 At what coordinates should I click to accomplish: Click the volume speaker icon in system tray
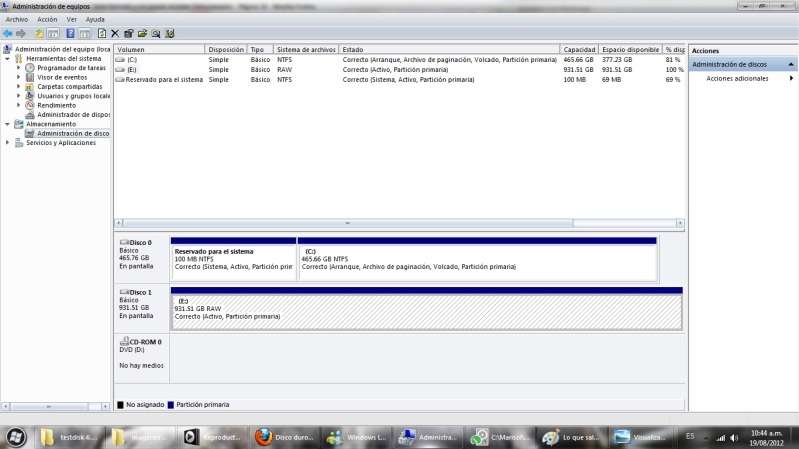point(733,438)
